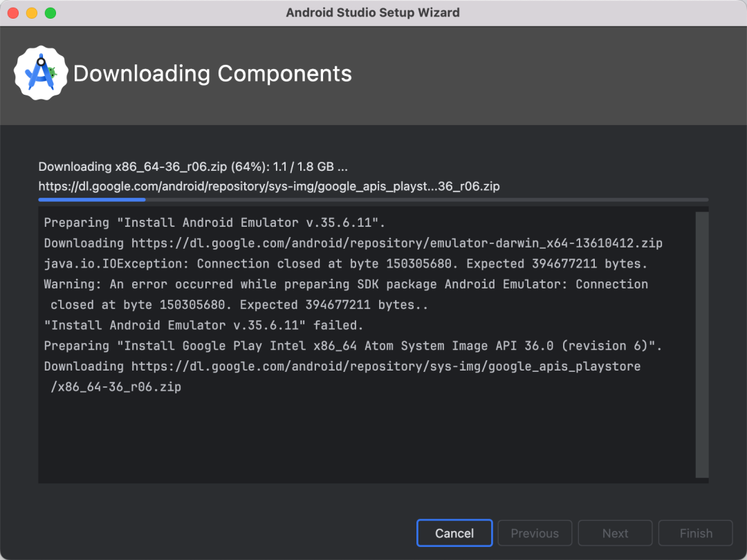
Task: Click the Warning error occurred log line
Action: pos(346,285)
